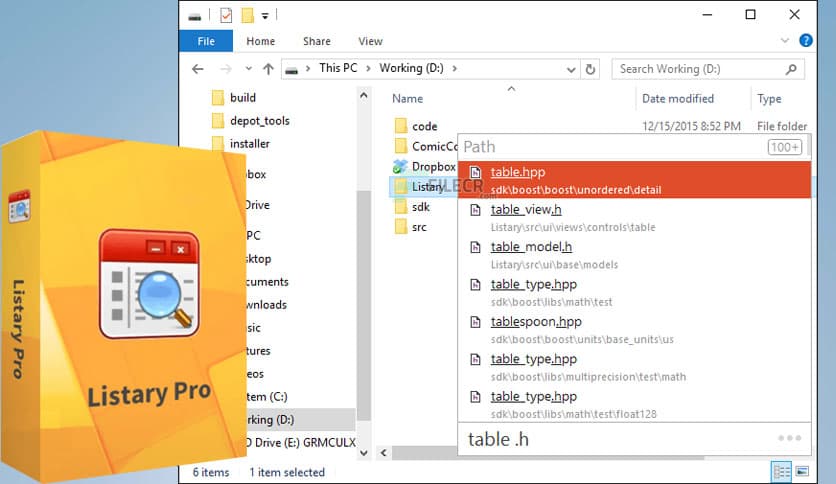Screen dimensions: 836x484
Task: Select DVD Drive (E:) GRMCULX in navigation pane
Action: (301, 442)
